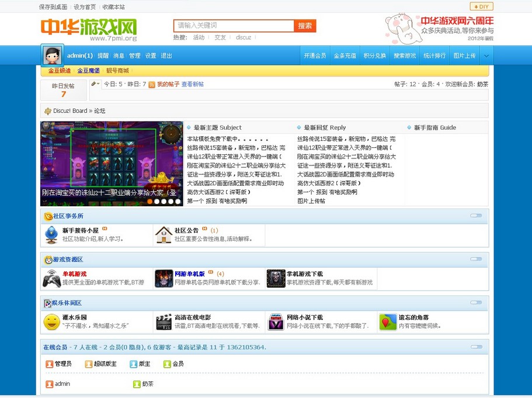Open the DIY button at top right
Screen dimensions: 532x398
point(481,6)
